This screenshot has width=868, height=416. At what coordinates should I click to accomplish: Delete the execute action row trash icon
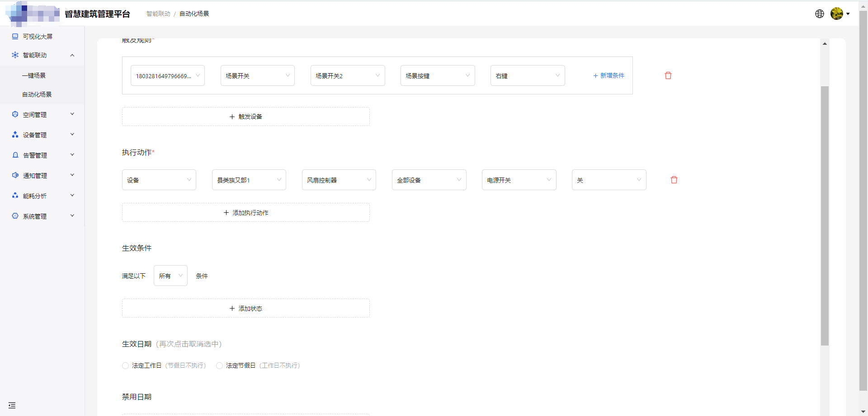[x=674, y=180]
